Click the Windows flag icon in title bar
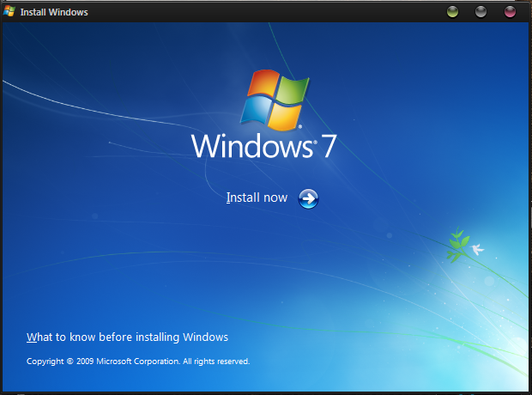This screenshot has height=395, width=532. [x=9, y=11]
